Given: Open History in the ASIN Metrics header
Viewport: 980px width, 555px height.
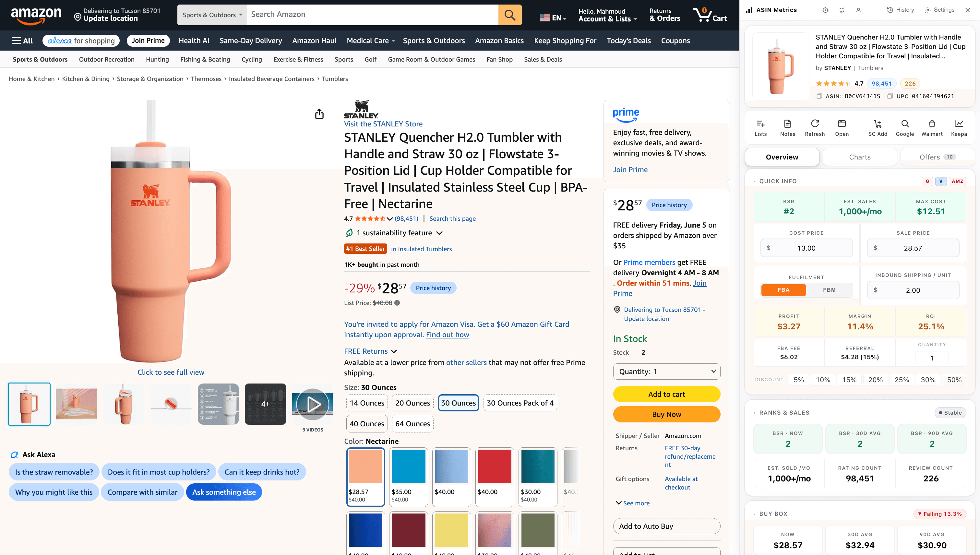Looking at the screenshot, I should coord(900,10).
